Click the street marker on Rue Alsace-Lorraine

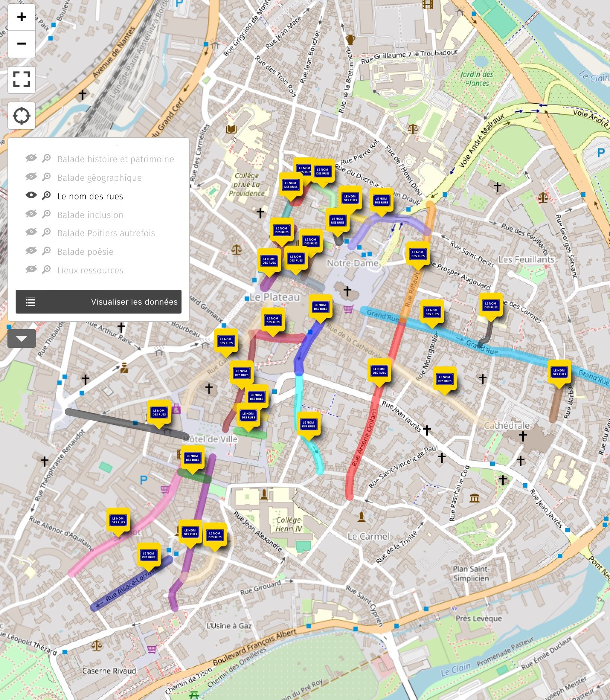pyautogui.click(x=148, y=556)
